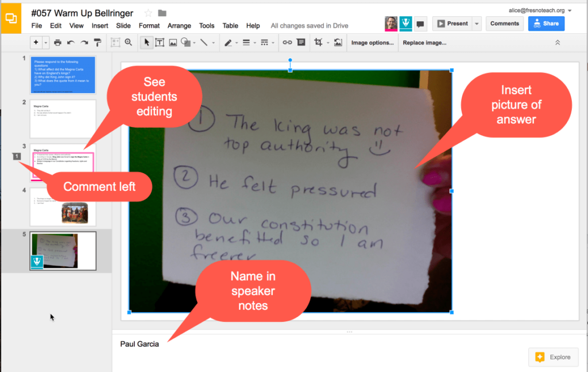Select the Line tool
Viewport: 588px width, 372px height.
205,42
